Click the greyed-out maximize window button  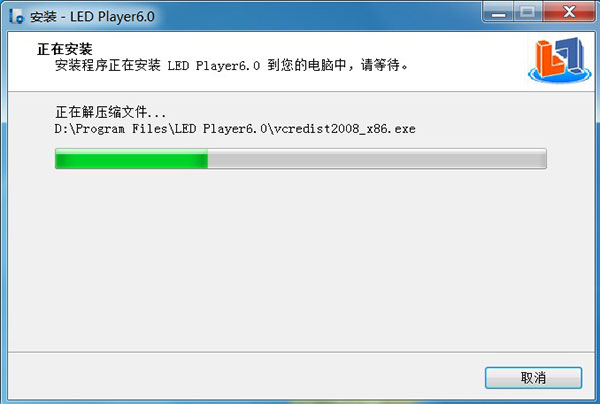[528, 13]
